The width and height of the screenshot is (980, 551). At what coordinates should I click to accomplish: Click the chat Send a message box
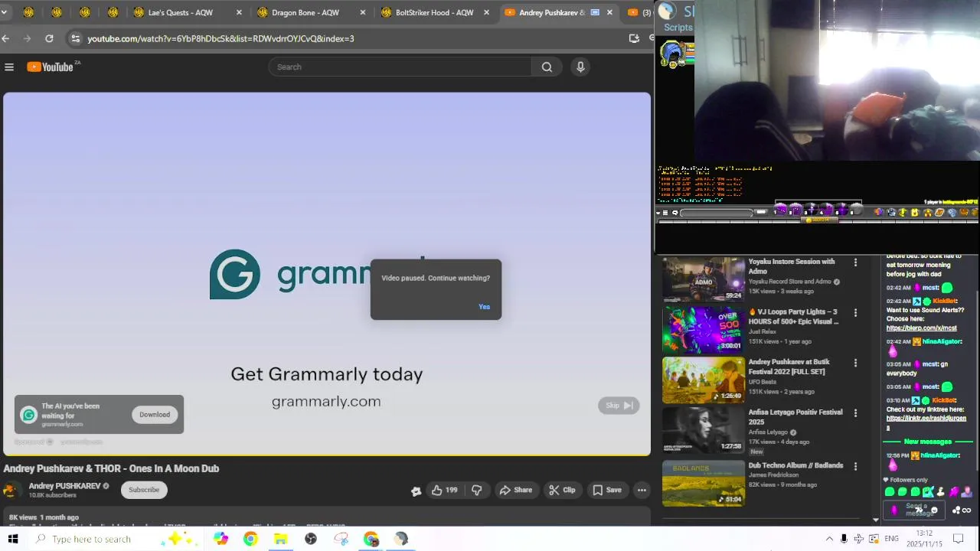916,510
